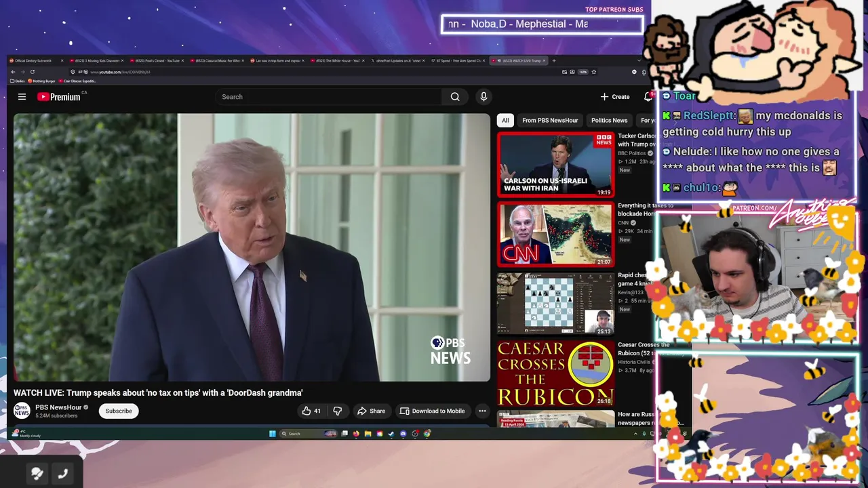Click the Trump live video player
This screenshot has width=868, height=488.
[252, 247]
